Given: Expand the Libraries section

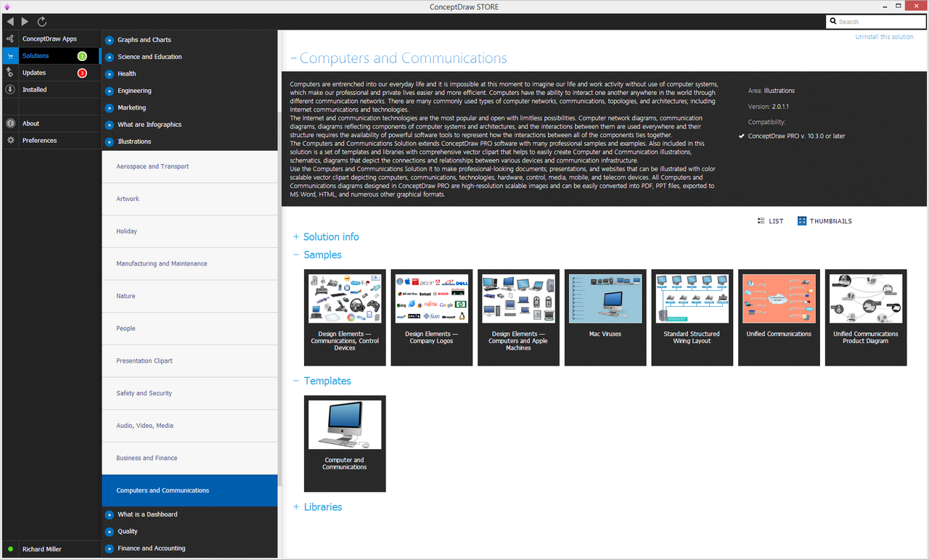Looking at the screenshot, I should tap(296, 507).
